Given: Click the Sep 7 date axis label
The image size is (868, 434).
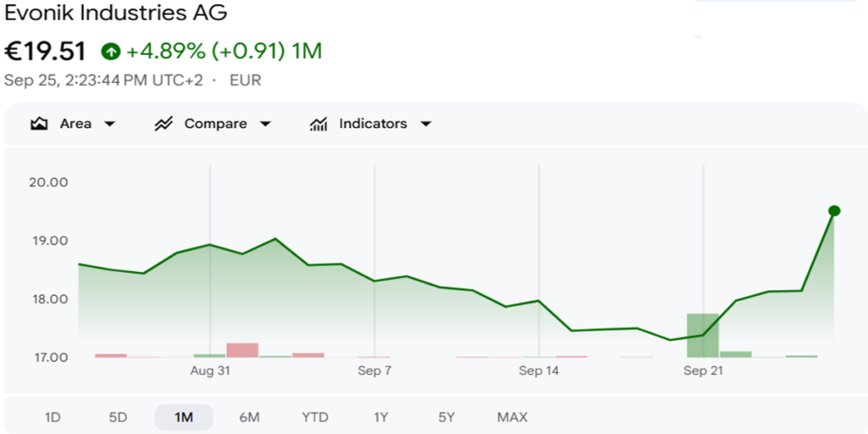Looking at the screenshot, I should coord(374,371).
